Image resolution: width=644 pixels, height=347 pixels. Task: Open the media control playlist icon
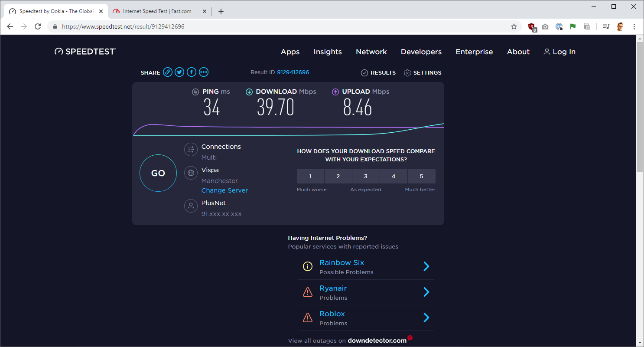[606, 26]
